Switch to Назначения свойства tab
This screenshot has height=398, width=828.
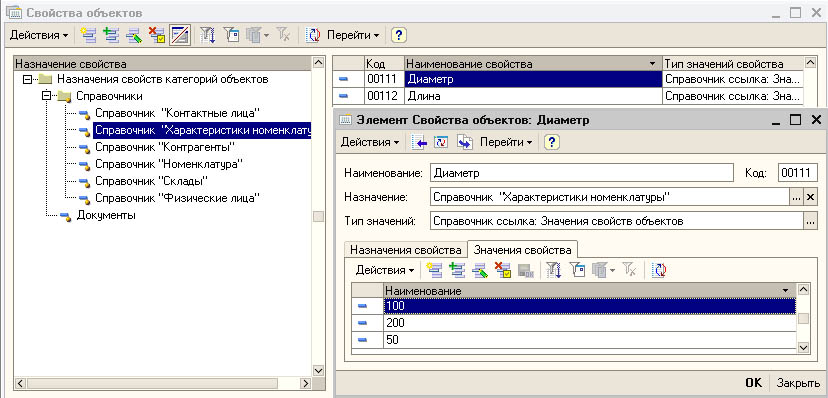tap(406, 249)
